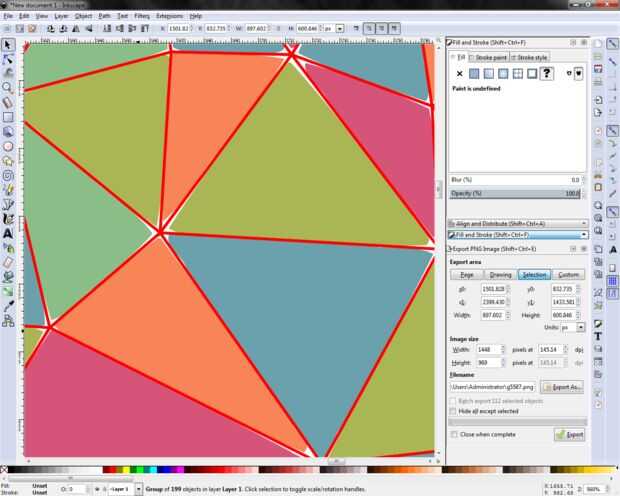Select the Star and polygon tool
Image resolution: width=620 pixels, height=496 pixels.
click(x=8, y=161)
